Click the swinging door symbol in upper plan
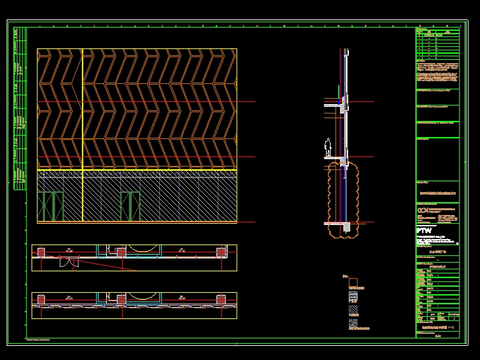This screenshot has height=360, width=480. pos(69,262)
